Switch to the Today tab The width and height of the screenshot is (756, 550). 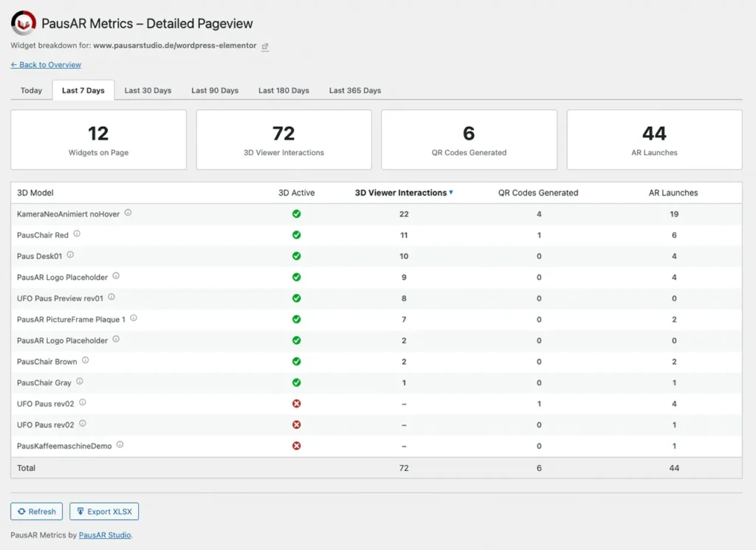(31, 91)
